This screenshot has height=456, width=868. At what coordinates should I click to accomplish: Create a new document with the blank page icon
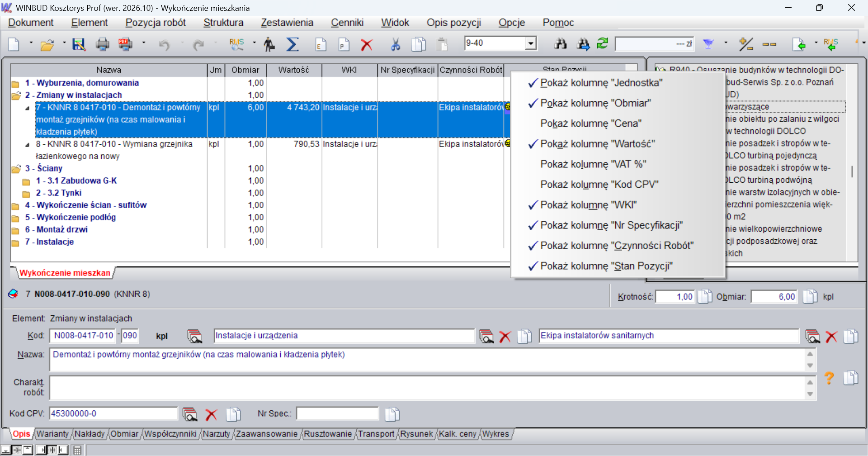[14, 44]
